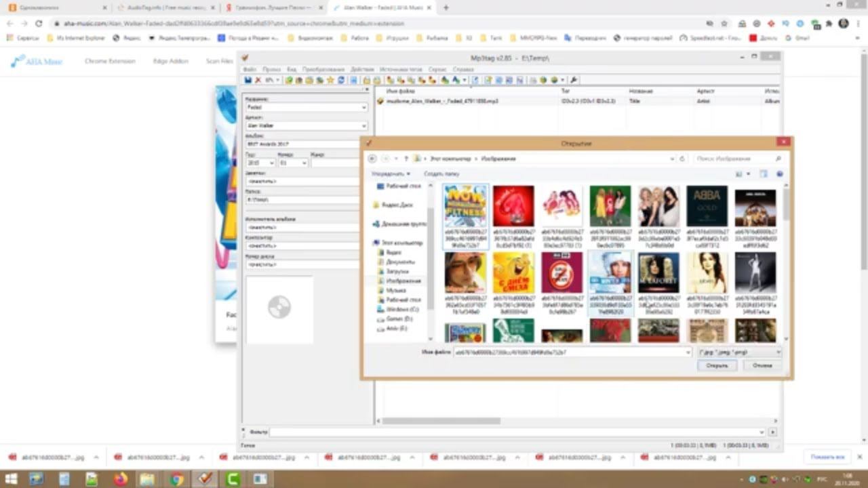Click the Edge Addon link on AHA Music page
868x488 pixels.
click(x=170, y=61)
